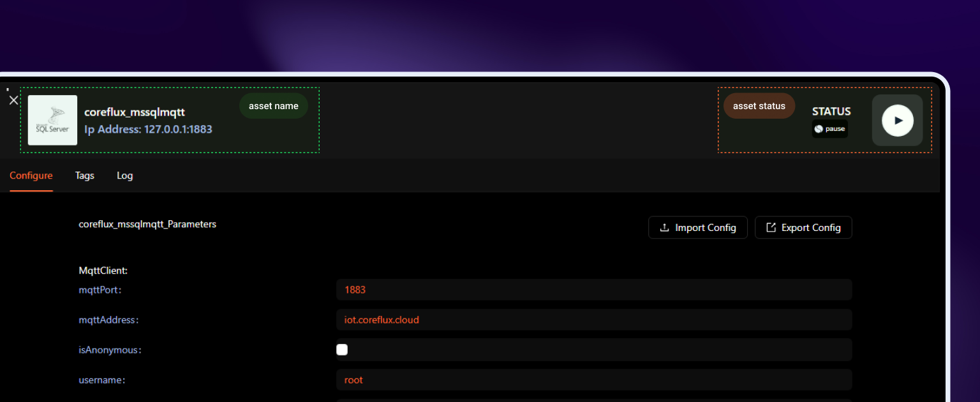
Task: Open the Configure tab
Action: (x=31, y=175)
